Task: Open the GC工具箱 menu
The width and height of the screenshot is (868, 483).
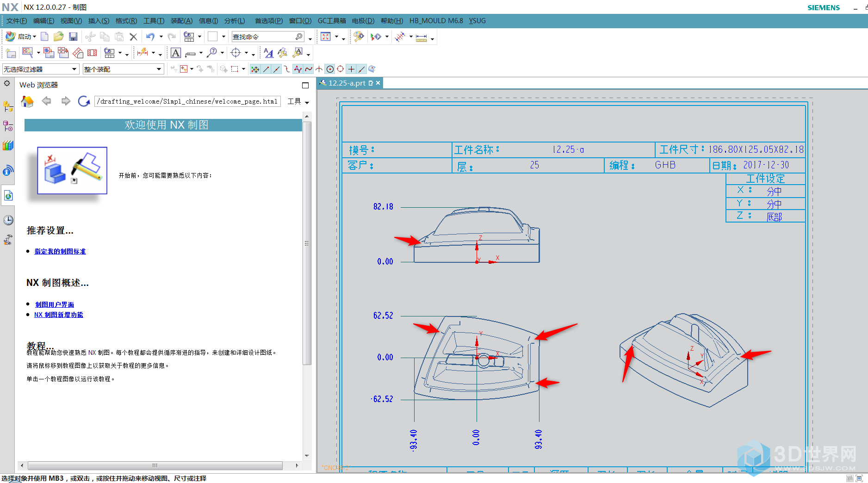Action: click(332, 21)
